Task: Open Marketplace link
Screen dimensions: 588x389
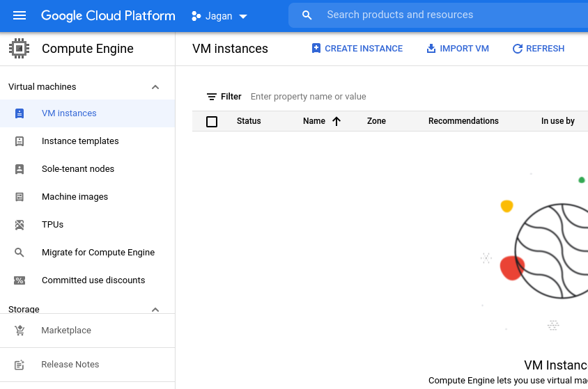Action: (x=66, y=331)
